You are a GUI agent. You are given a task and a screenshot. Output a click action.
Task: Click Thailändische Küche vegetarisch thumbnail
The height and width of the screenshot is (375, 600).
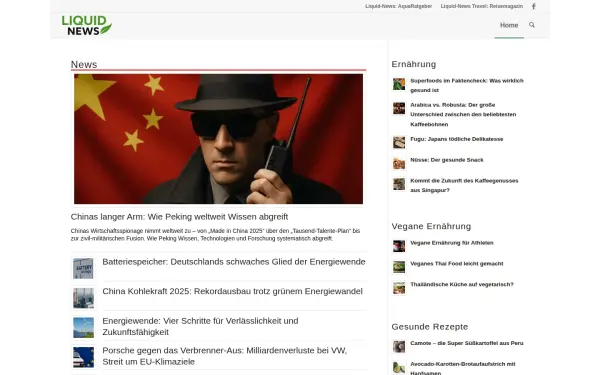pyautogui.click(x=399, y=288)
